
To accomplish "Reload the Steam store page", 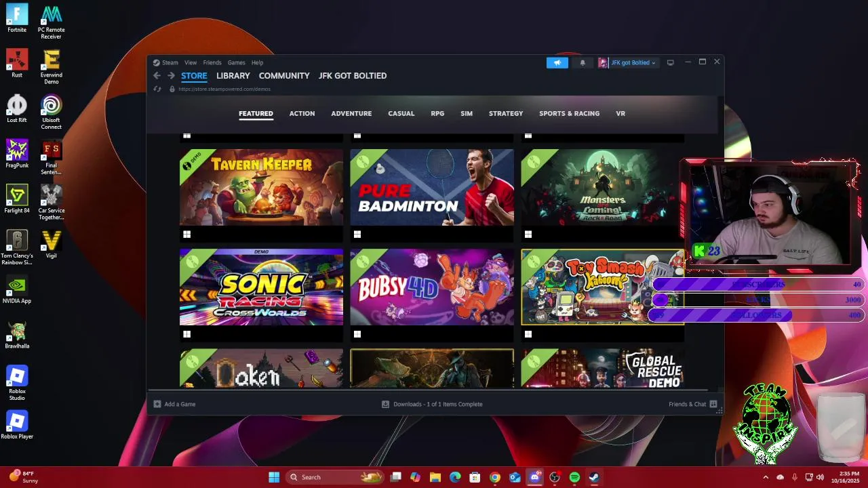I will click(157, 89).
